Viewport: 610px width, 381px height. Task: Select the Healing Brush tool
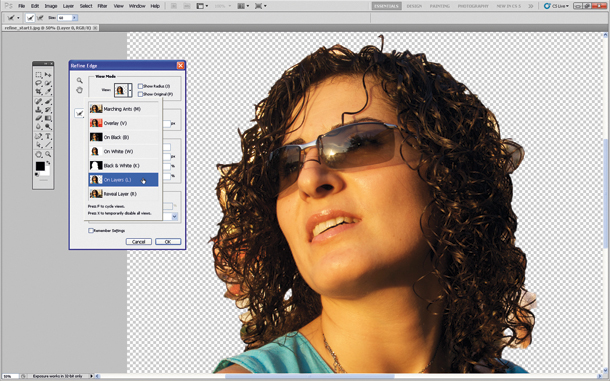tap(39, 102)
